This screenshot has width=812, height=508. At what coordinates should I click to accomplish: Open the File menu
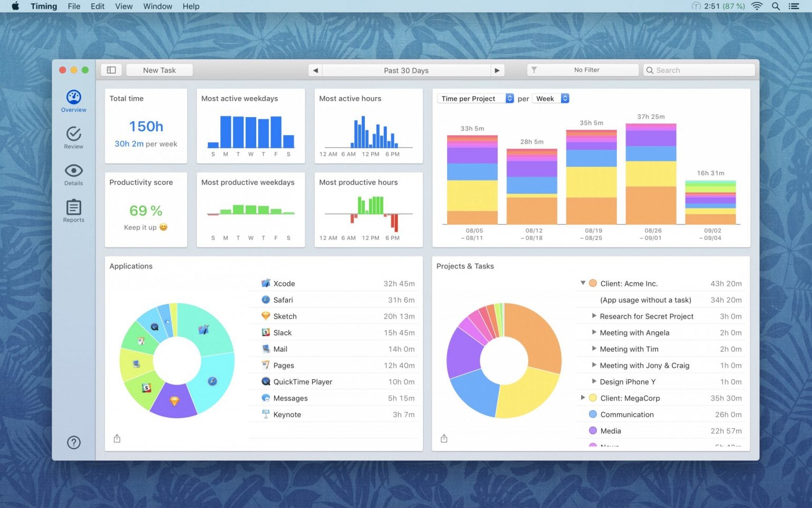74,6
